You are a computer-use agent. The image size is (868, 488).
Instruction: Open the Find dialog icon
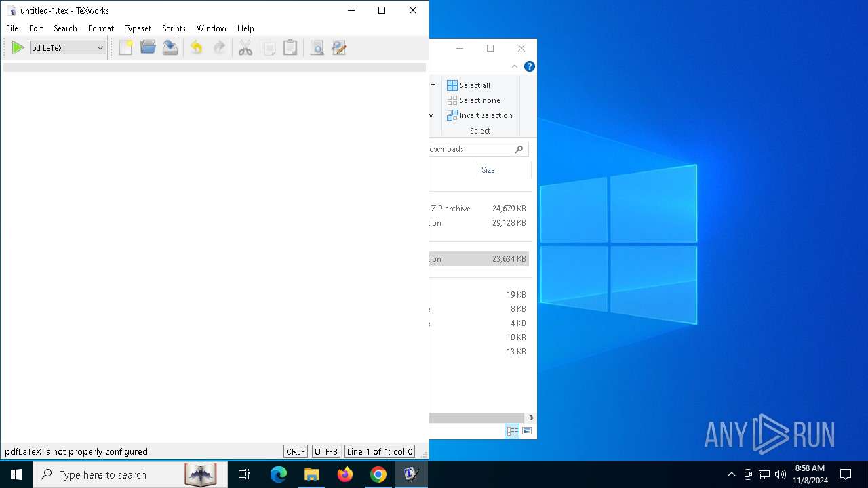(x=317, y=47)
